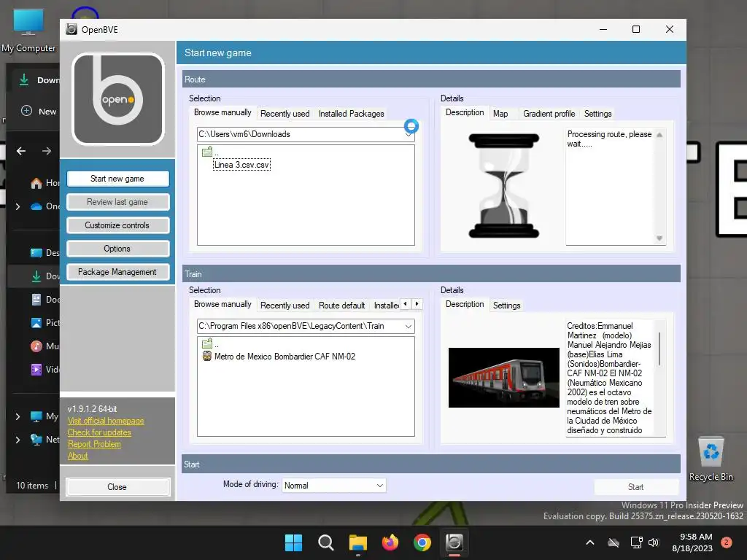Open notification badge in taskbar

pyautogui.click(x=727, y=542)
